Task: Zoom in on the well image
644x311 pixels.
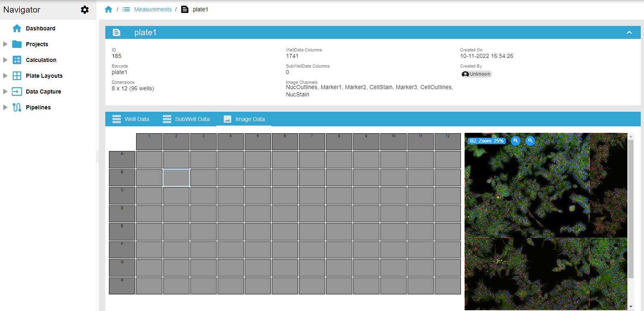Action: pos(516,141)
